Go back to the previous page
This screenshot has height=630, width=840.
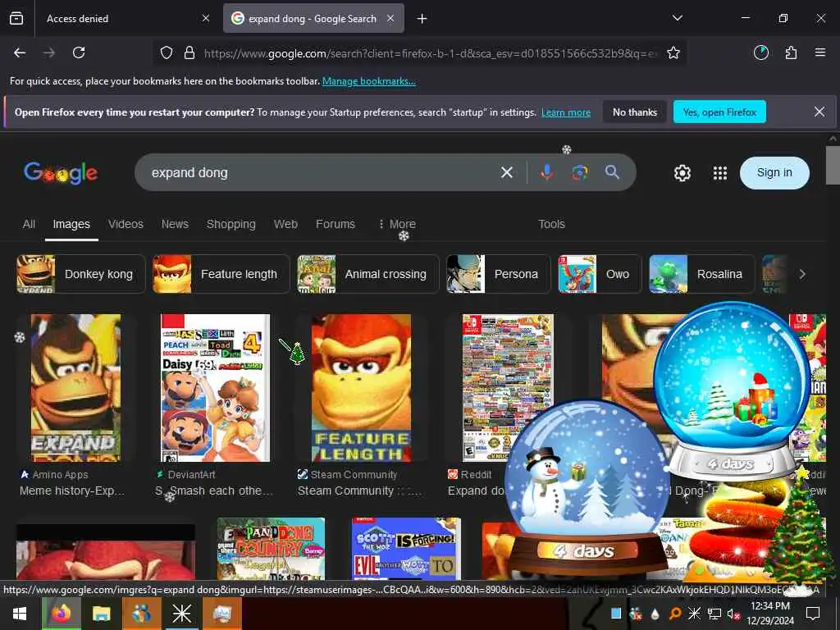point(20,52)
